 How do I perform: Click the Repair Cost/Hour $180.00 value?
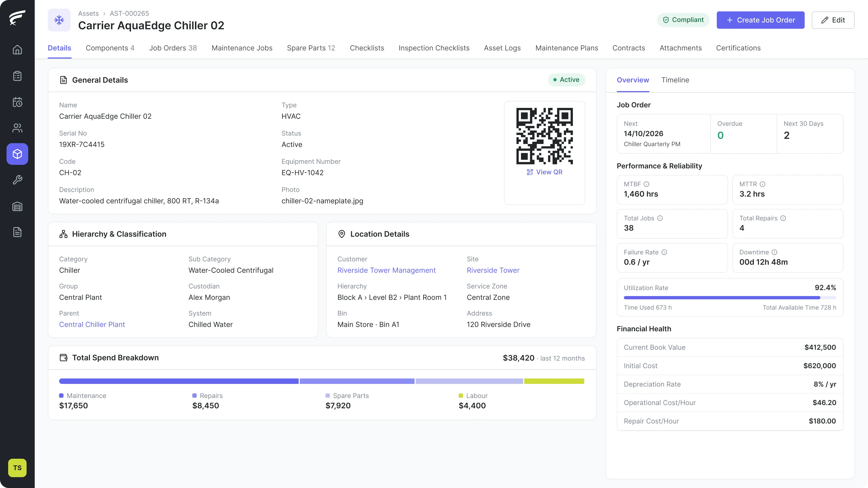click(x=822, y=421)
